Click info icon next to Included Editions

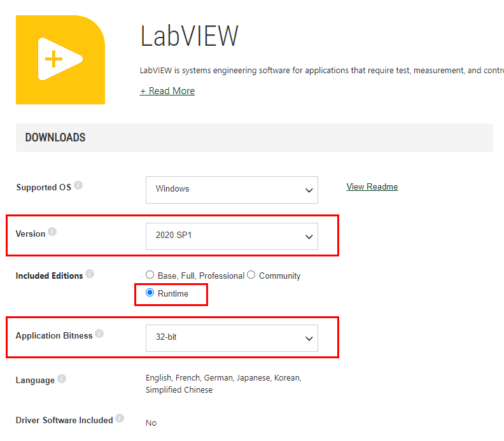[x=90, y=274]
